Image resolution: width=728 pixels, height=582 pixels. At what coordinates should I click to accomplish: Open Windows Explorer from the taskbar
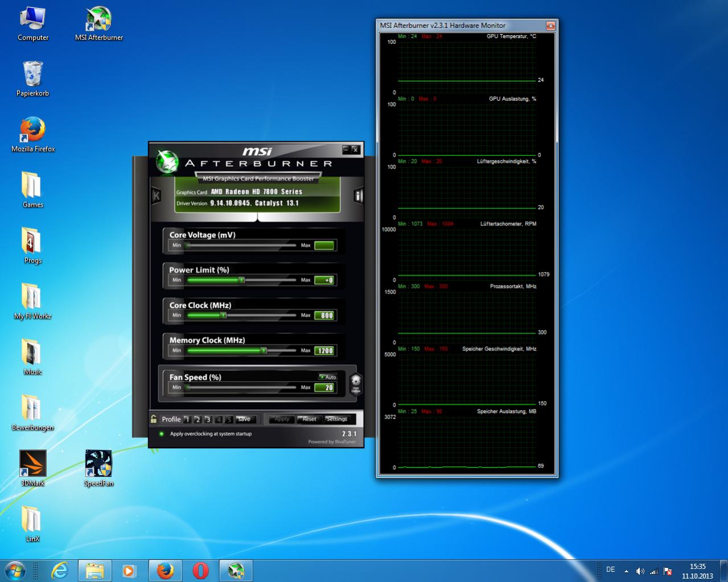point(94,571)
